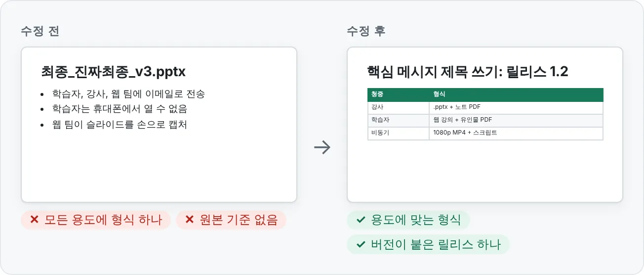Click the '원본 기준 없음' red tag

coord(231,220)
